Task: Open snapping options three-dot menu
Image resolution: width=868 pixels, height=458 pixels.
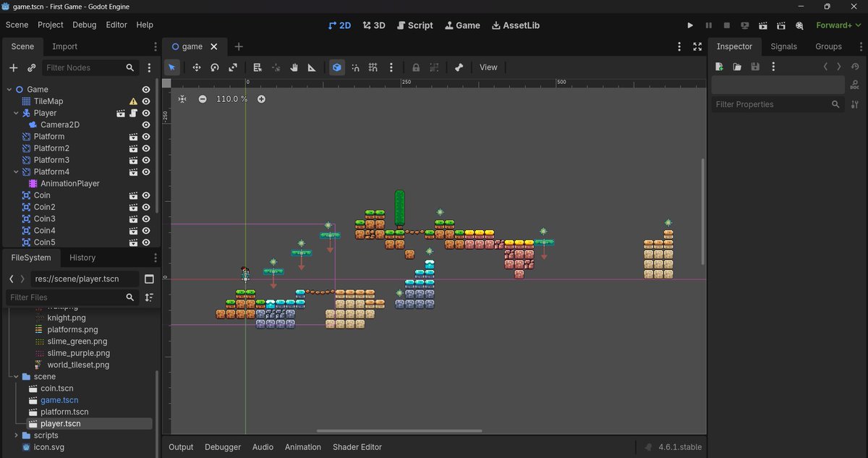Action: point(391,67)
